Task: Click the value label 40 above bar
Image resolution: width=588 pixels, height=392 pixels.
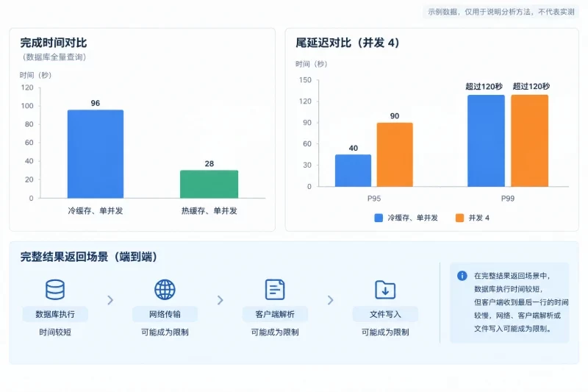Action: click(354, 148)
